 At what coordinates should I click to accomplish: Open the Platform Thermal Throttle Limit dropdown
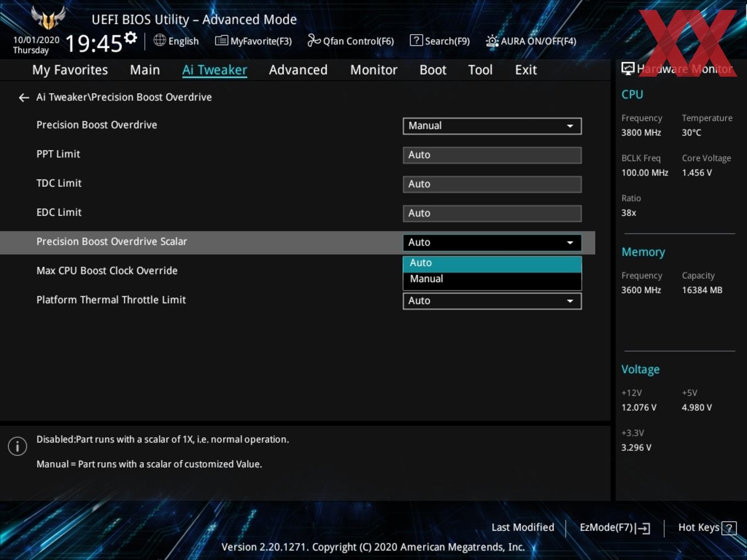click(492, 301)
